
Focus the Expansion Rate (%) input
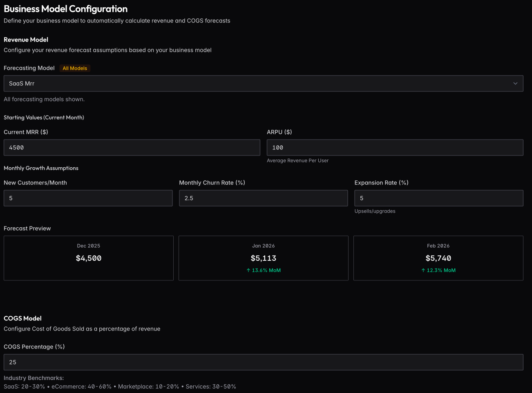tap(438, 198)
